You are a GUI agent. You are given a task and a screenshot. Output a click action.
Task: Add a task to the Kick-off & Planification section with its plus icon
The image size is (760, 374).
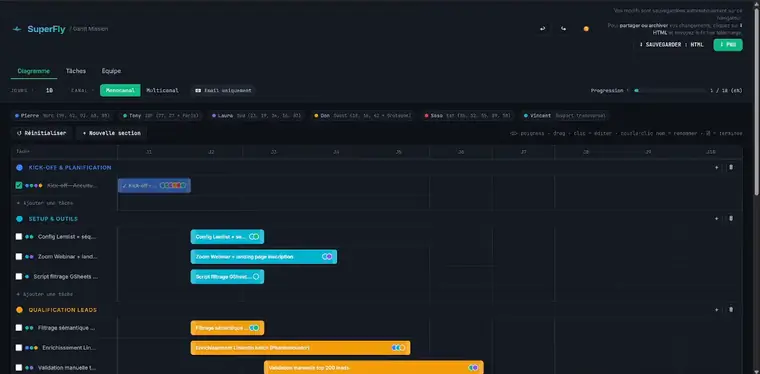point(716,168)
